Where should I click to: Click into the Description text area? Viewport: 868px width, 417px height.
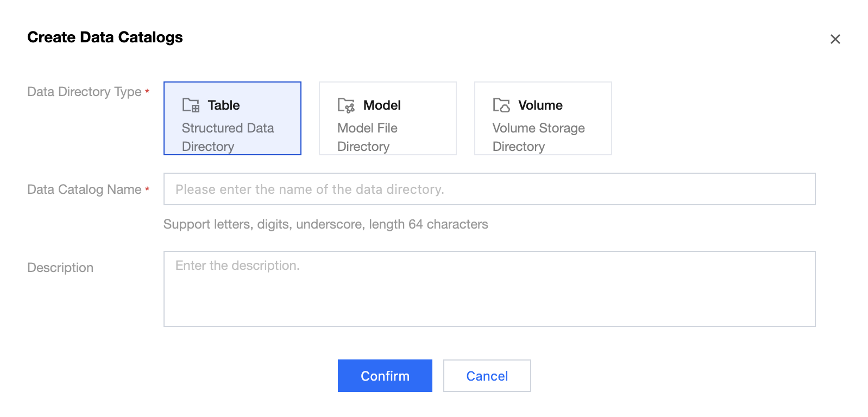(489, 288)
